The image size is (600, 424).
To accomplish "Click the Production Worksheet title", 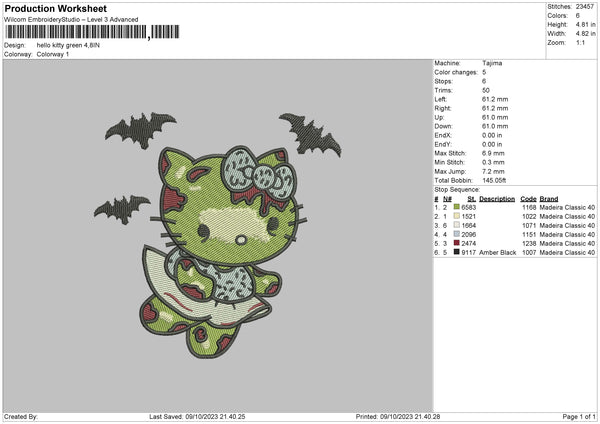I will [x=56, y=8].
